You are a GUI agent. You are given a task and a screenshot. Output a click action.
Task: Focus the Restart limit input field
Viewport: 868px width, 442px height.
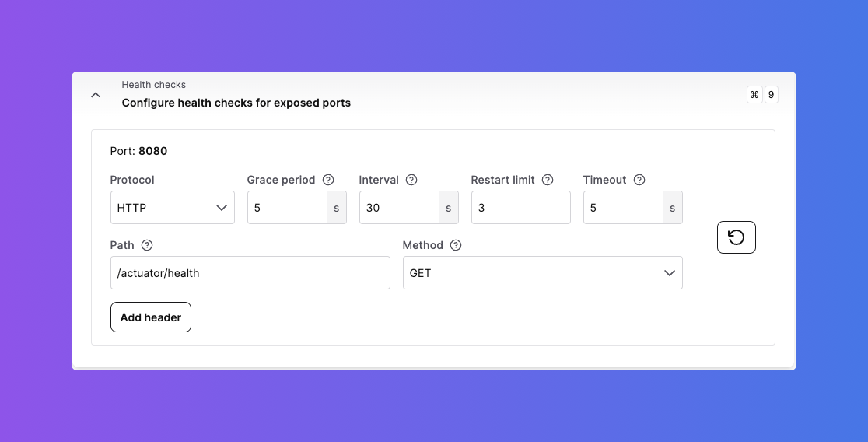click(520, 208)
